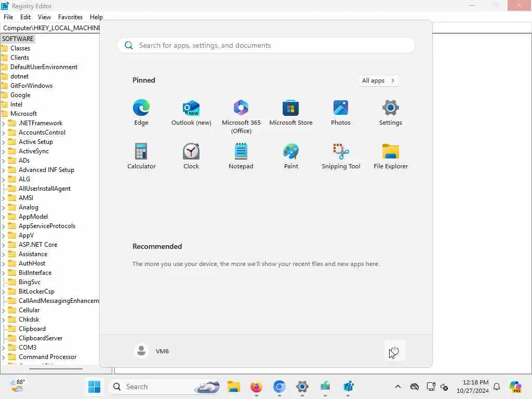Expand the BitLockerCsp key
The width and height of the screenshot is (532, 399).
4,291
